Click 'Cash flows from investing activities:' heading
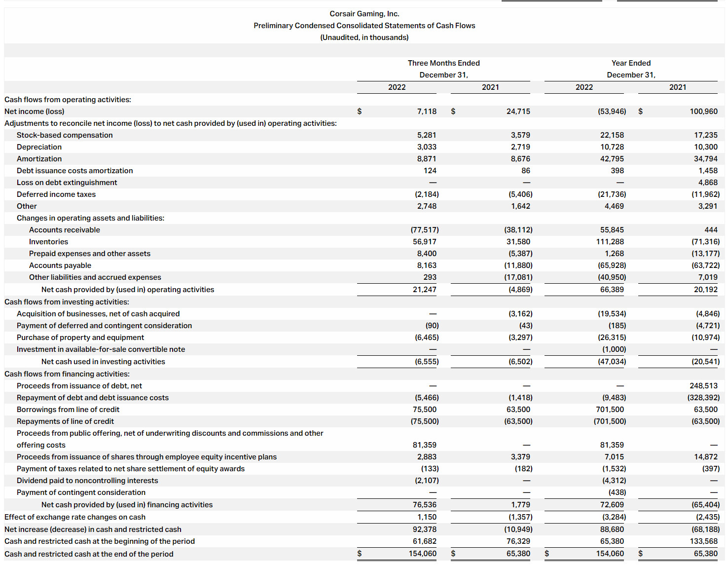The image size is (728, 565). [67, 302]
